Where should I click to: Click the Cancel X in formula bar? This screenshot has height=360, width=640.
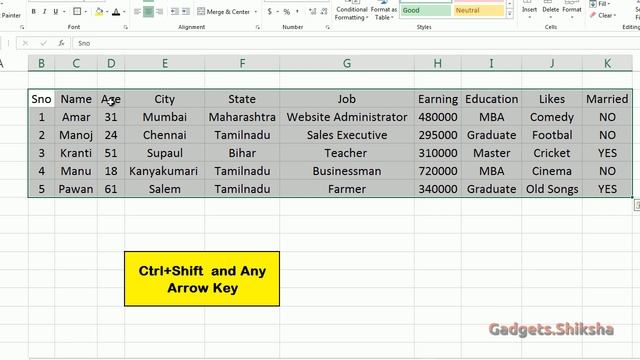25,43
